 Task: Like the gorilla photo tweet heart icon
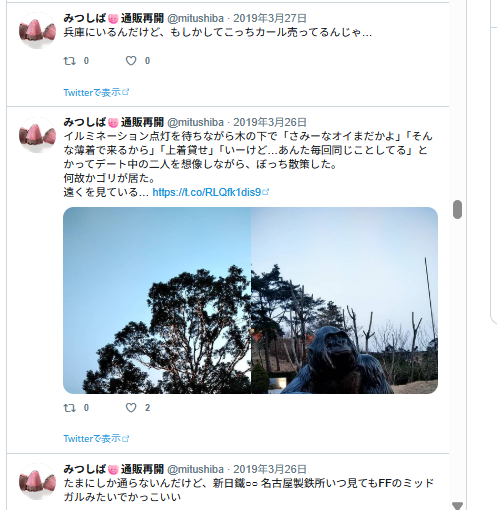tap(131, 408)
